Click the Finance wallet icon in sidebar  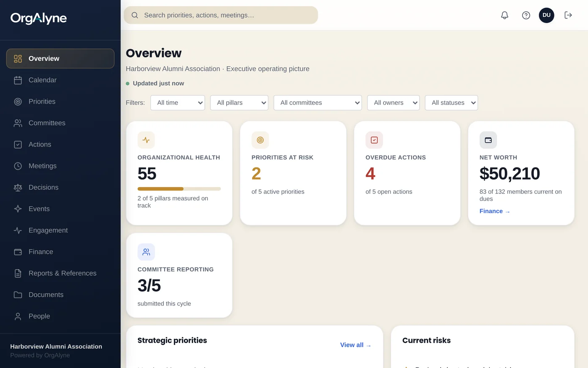click(18, 252)
